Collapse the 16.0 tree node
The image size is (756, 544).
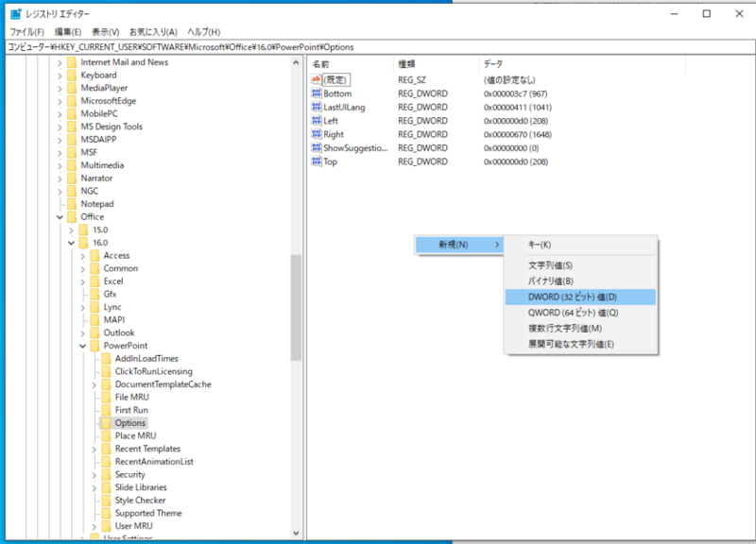point(72,243)
